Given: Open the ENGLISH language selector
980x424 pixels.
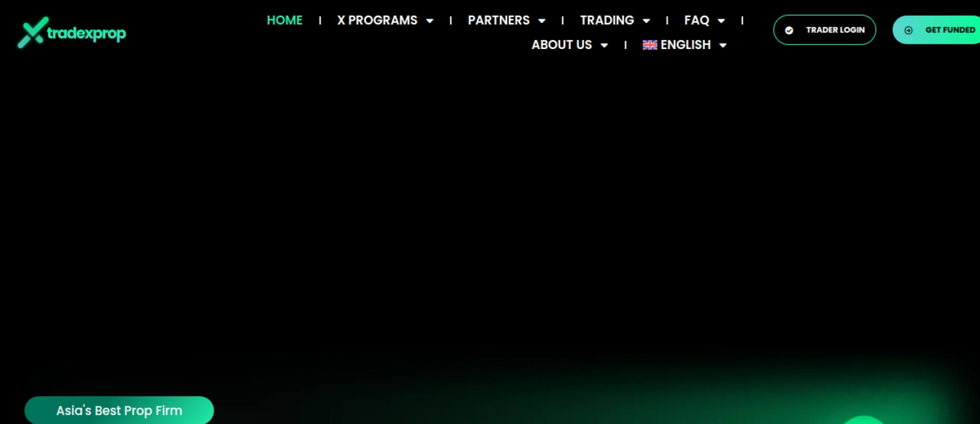Looking at the screenshot, I should click(x=684, y=45).
